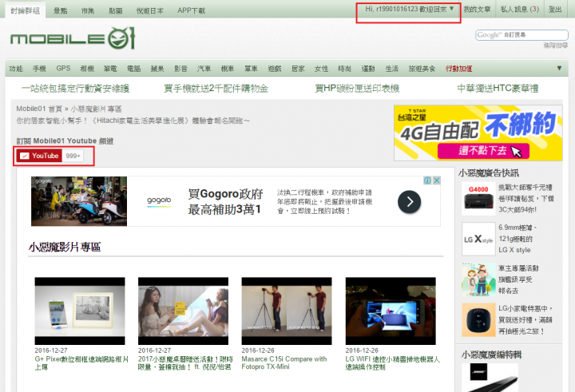Click Masarce C15i Compare with Fotopro title
The height and width of the screenshot is (392, 575).
point(284,362)
